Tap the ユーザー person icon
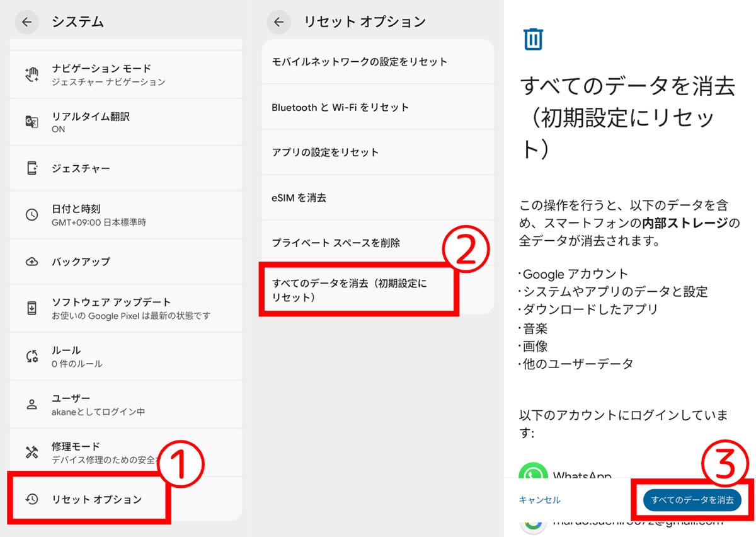Viewport: 756px width, 537px height. click(x=31, y=405)
